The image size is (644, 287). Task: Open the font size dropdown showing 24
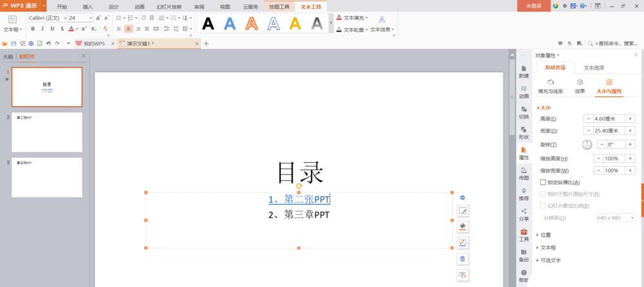(x=91, y=18)
